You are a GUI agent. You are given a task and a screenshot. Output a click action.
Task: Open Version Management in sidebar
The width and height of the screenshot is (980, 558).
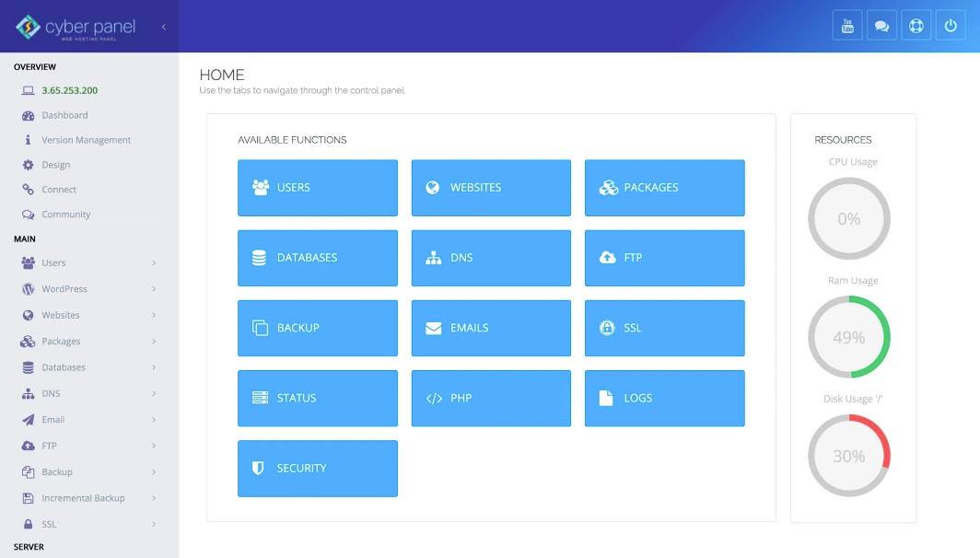point(86,140)
